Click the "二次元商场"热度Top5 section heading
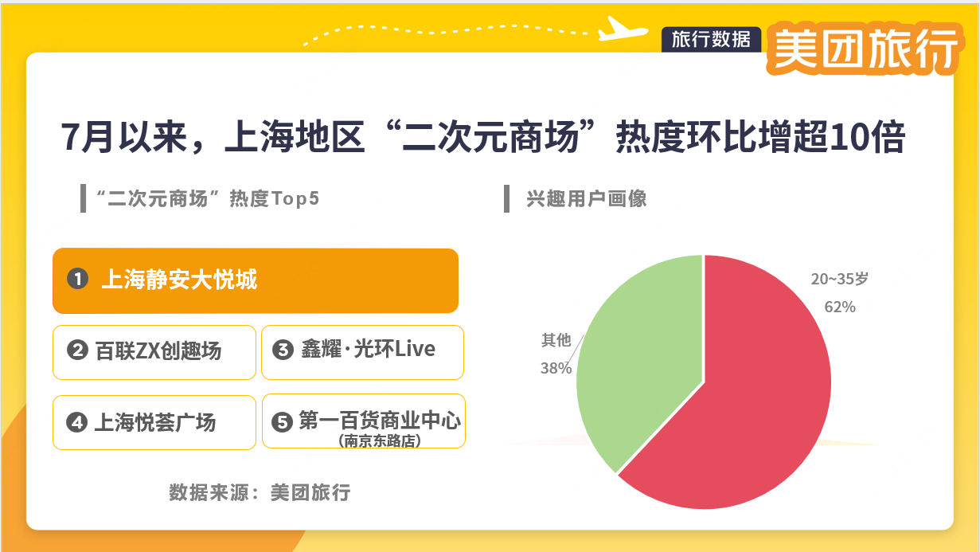 click(207, 198)
